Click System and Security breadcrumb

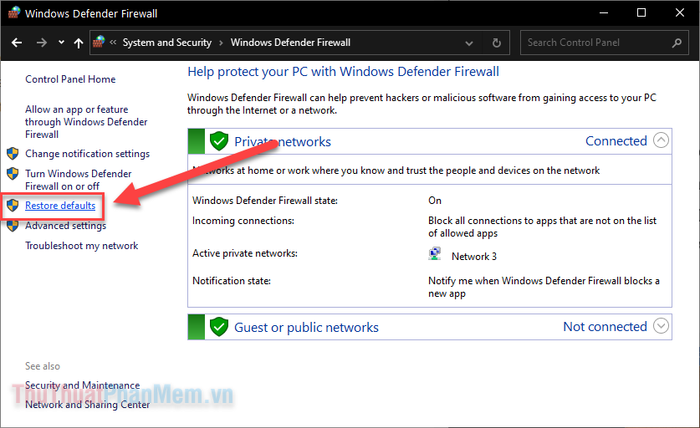tap(167, 42)
